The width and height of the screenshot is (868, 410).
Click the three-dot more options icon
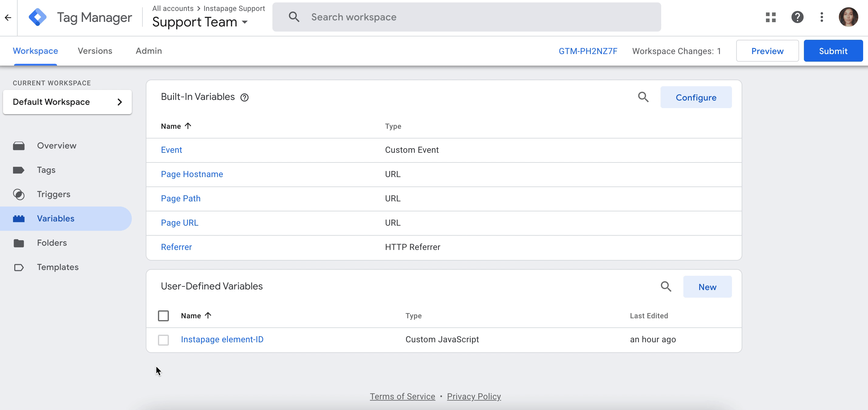point(822,17)
